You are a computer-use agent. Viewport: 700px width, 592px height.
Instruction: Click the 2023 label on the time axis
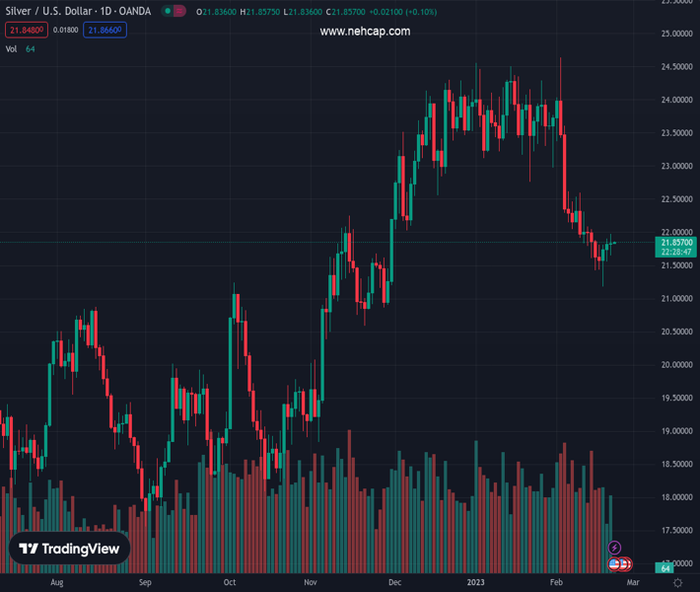coord(476,583)
